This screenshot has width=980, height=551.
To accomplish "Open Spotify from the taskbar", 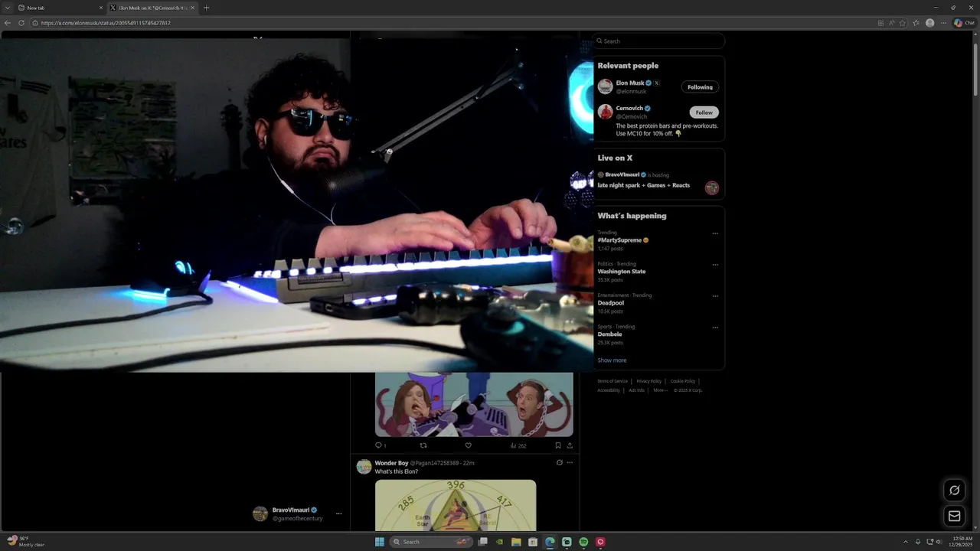I will (583, 542).
